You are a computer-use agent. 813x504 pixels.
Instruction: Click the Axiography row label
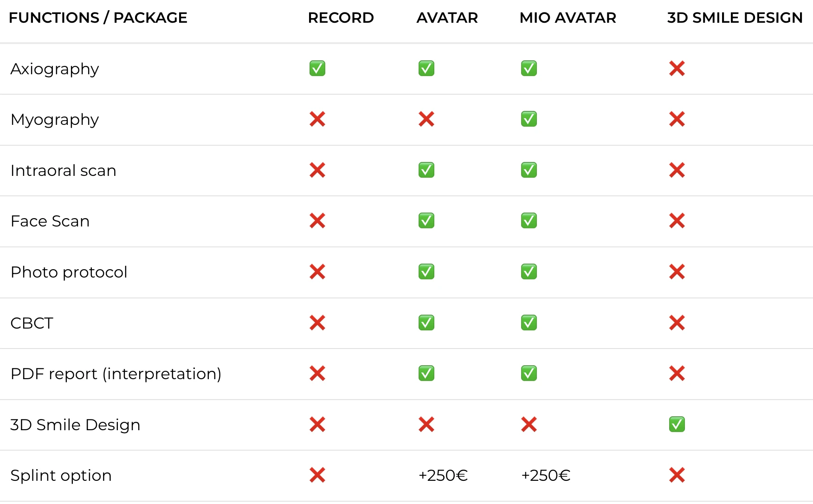click(x=55, y=69)
